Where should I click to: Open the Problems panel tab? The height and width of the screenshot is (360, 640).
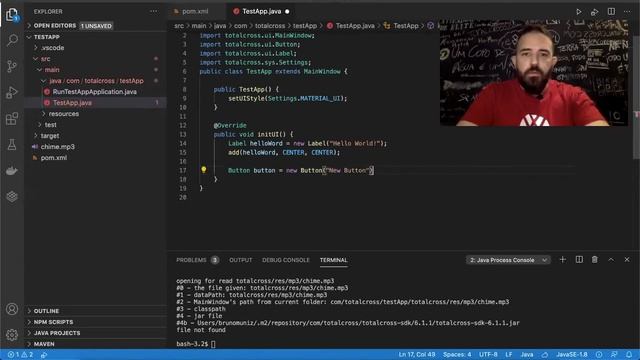point(197,260)
